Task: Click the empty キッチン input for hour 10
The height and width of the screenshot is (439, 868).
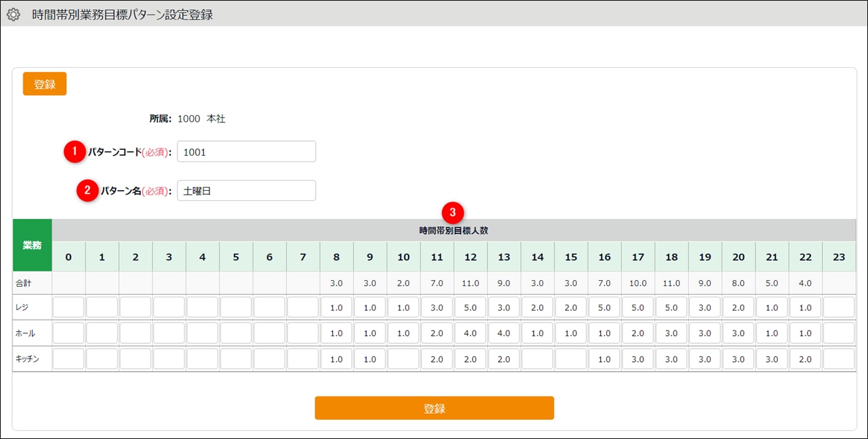Action: (x=403, y=359)
